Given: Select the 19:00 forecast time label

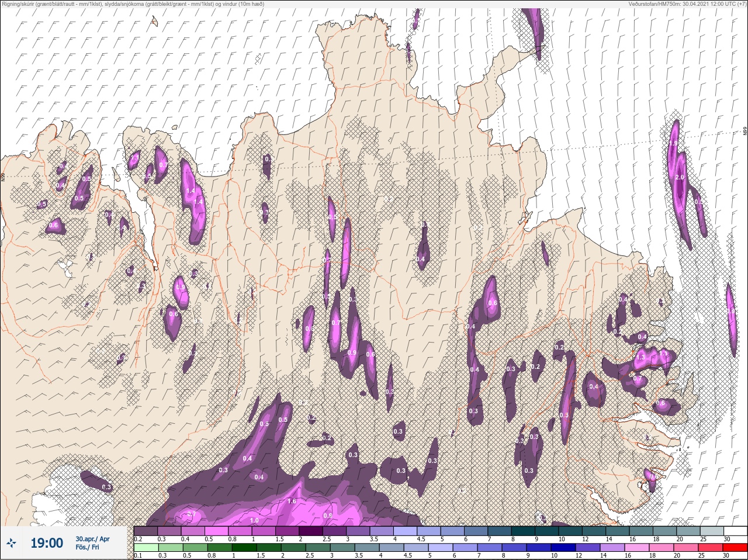Looking at the screenshot, I should click(47, 543).
